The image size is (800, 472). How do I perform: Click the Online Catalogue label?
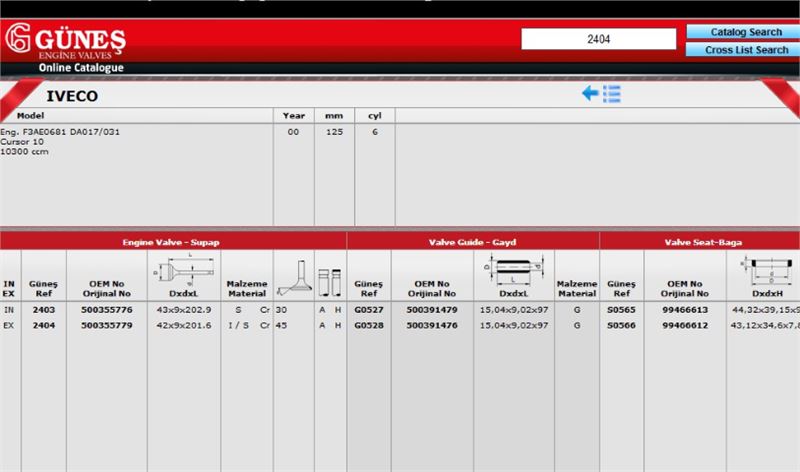pyautogui.click(x=81, y=68)
